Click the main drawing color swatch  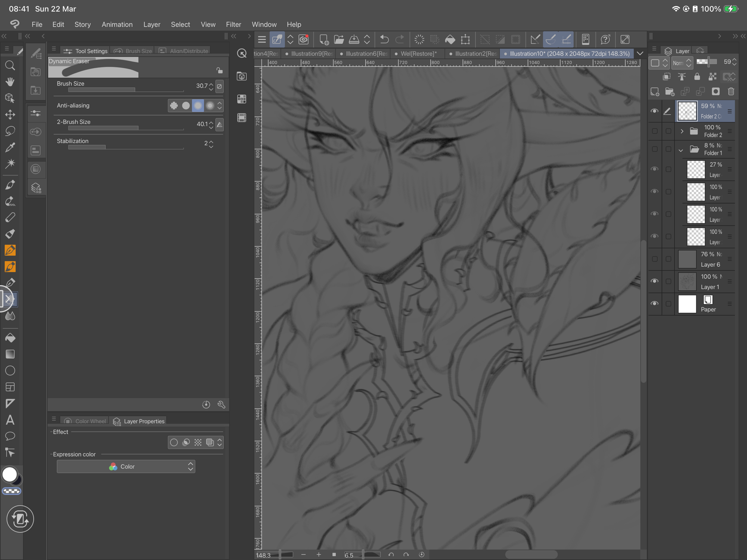[x=10, y=475]
